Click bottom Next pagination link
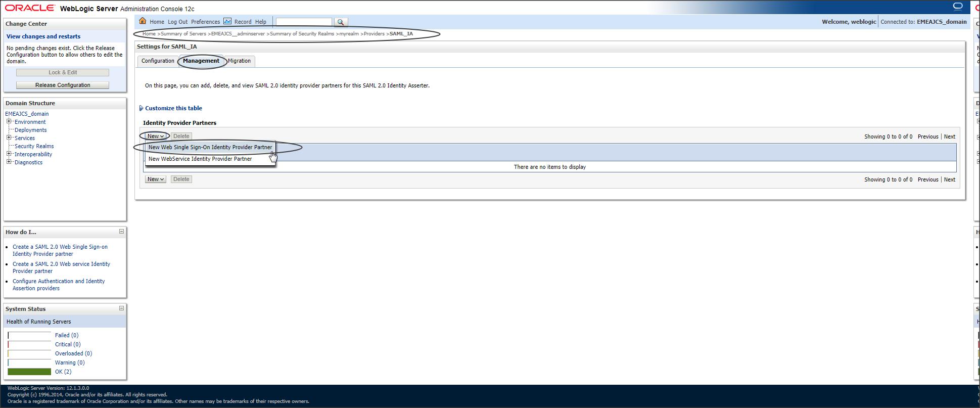This screenshot has width=980, height=408. [950, 179]
